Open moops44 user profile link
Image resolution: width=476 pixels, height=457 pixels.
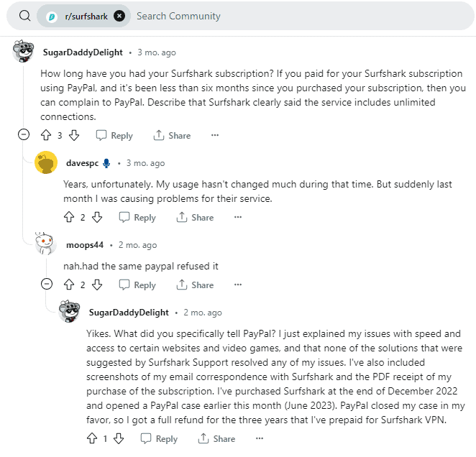tap(85, 245)
